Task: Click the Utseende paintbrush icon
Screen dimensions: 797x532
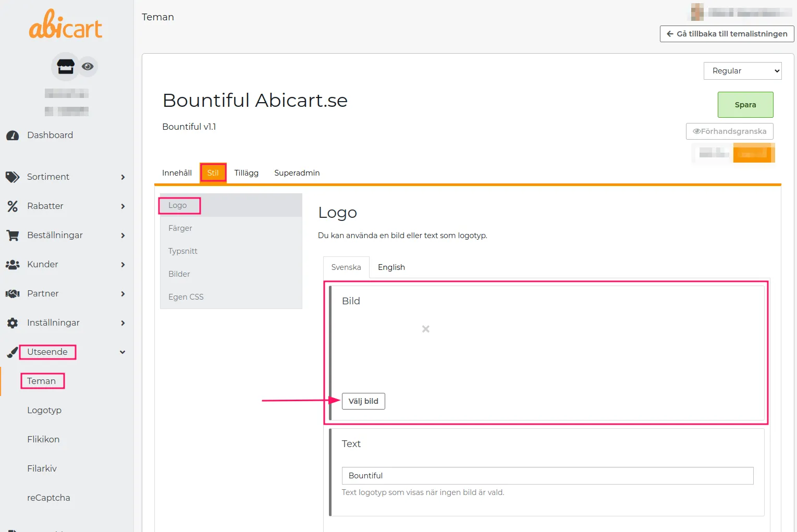Action: tap(13, 353)
